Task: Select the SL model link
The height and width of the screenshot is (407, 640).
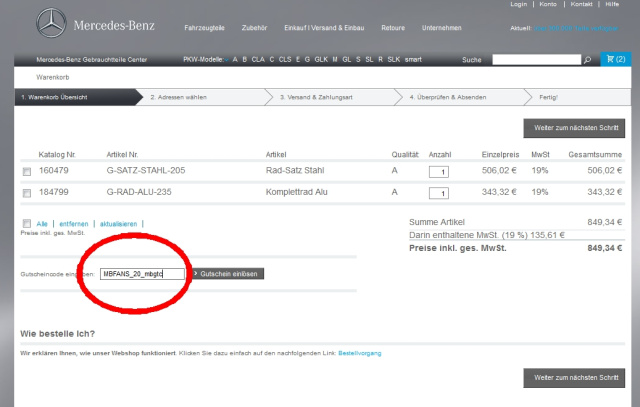Action: (369, 60)
